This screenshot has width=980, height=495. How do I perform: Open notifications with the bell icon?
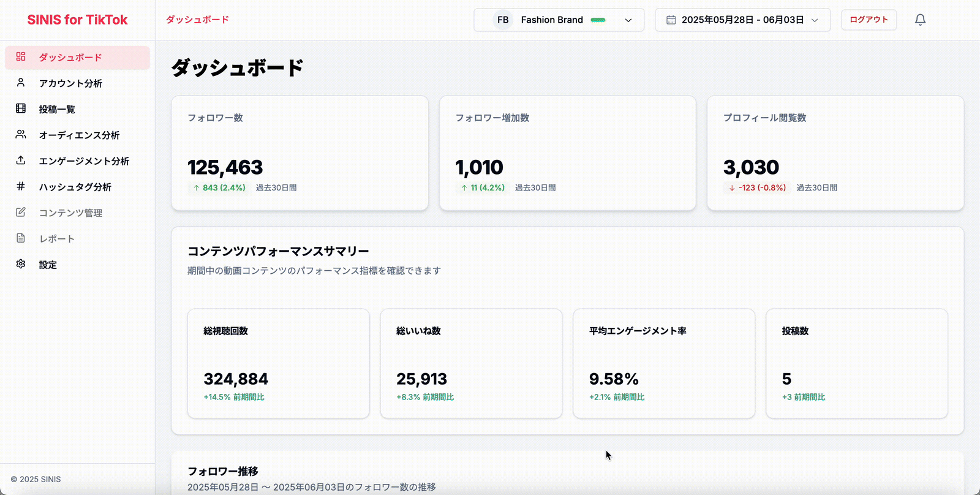pos(920,20)
